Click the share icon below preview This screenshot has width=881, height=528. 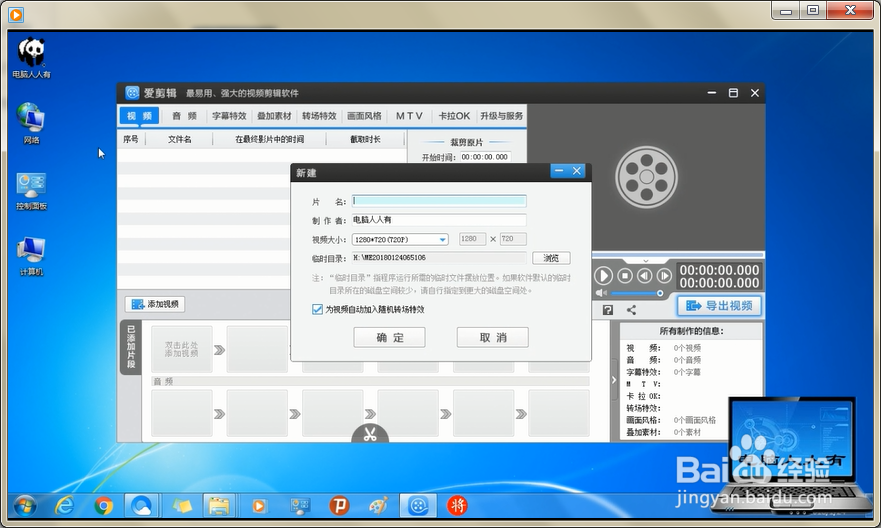[x=632, y=310]
